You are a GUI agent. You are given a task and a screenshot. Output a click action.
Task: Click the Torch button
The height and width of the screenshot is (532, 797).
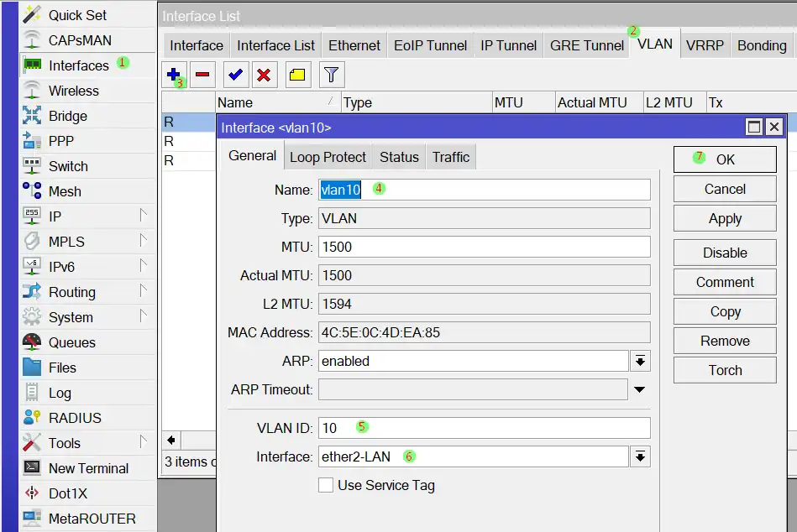pos(724,370)
